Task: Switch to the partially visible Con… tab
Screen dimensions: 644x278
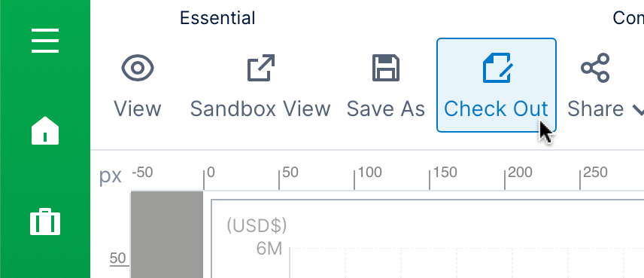Action: tap(628, 18)
